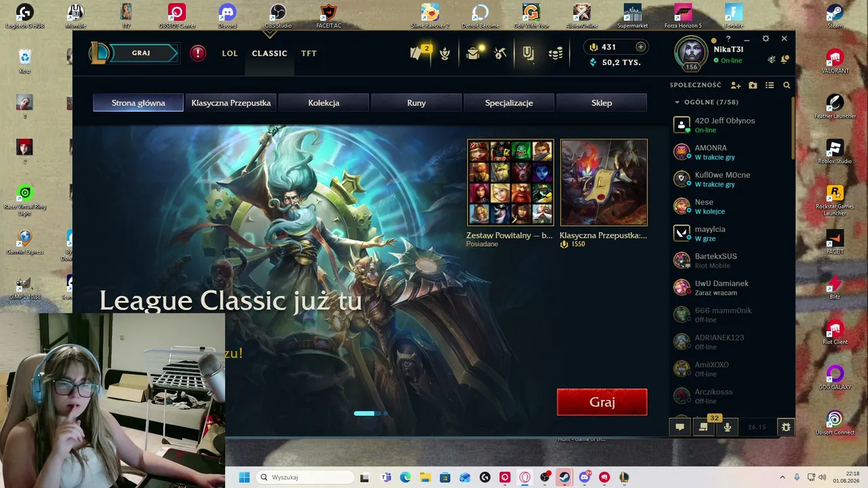Collapse the OGÓLNE friends group

tap(677, 102)
